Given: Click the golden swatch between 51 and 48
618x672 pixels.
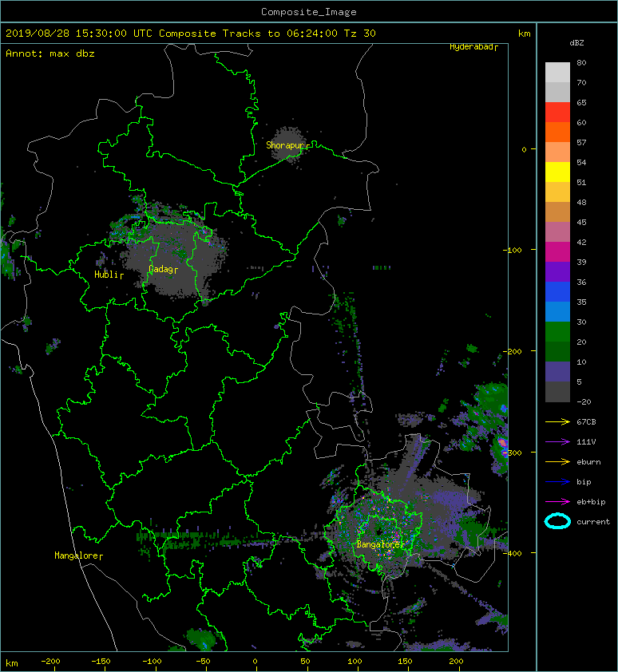Looking at the screenshot, I should [x=557, y=192].
